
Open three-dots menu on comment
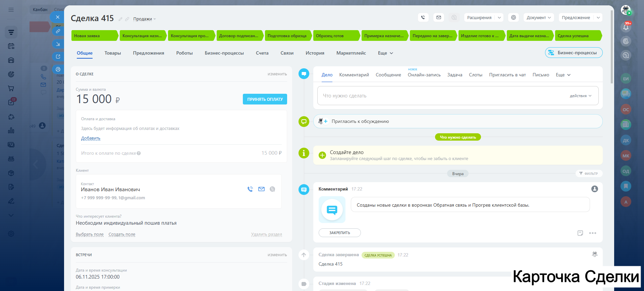[x=593, y=233]
